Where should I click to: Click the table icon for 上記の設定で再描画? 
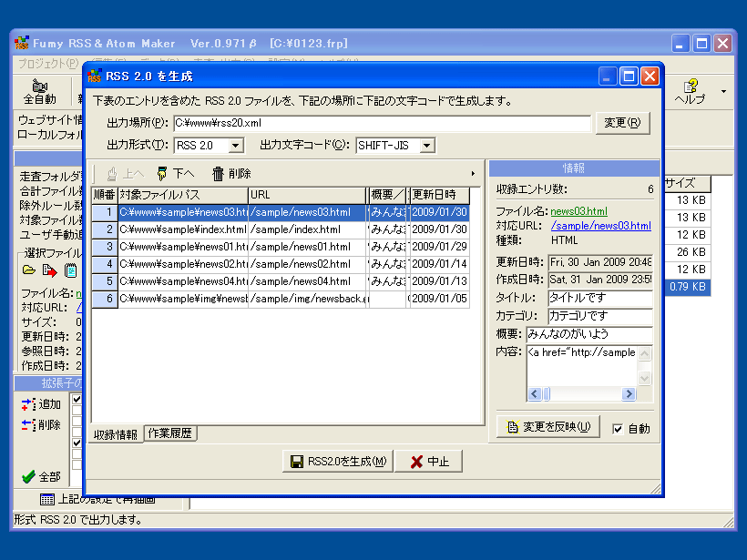(47, 499)
